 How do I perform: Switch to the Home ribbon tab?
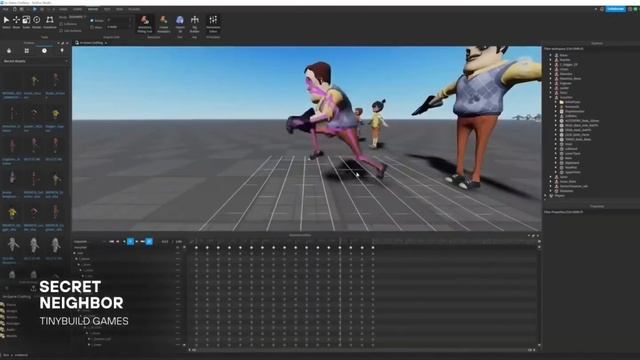[63, 9]
